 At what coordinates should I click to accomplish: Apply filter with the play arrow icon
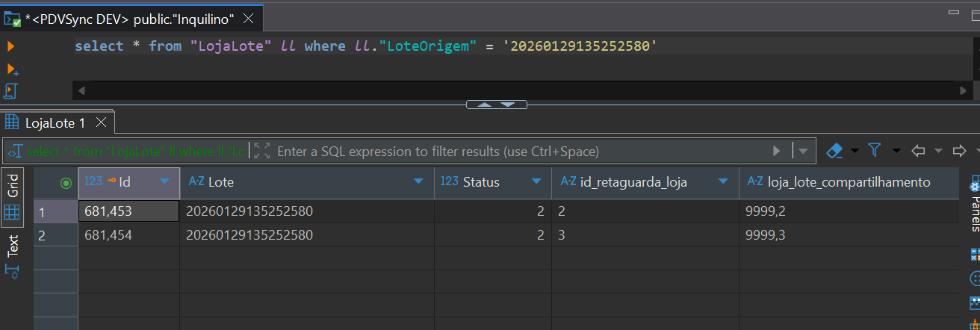pyautogui.click(x=777, y=151)
